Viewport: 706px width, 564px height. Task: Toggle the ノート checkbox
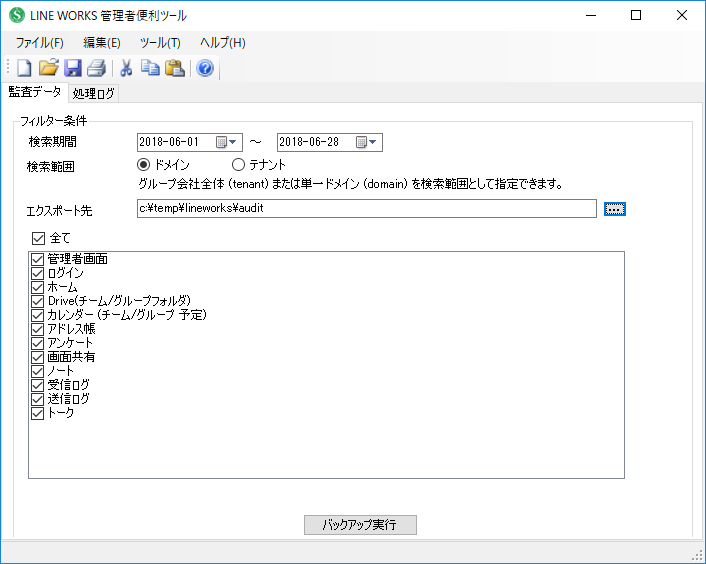tap(37, 371)
